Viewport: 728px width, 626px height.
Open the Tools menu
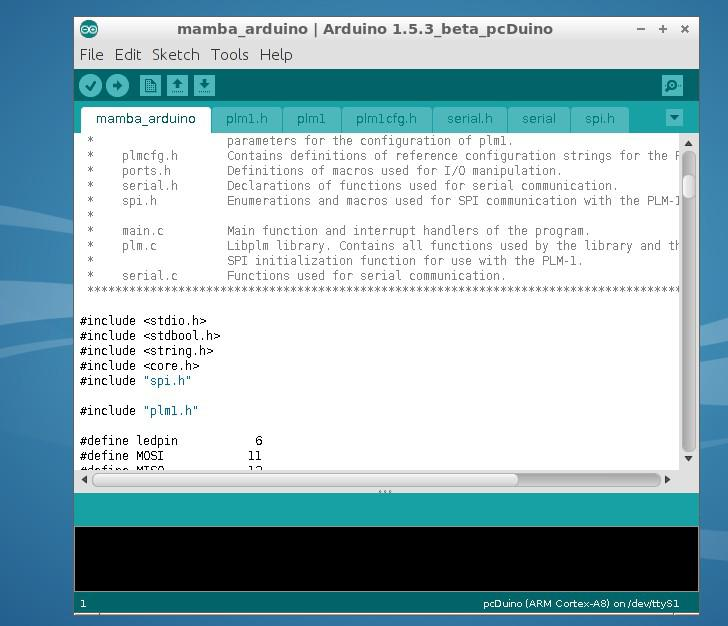pyautogui.click(x=229, y=55)
